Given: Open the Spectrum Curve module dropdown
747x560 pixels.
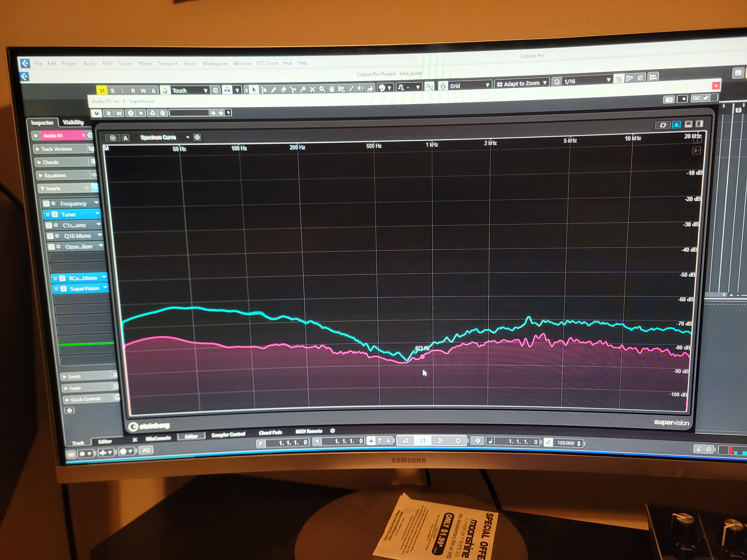Looking at the screenshot, I should click(165, 137).
